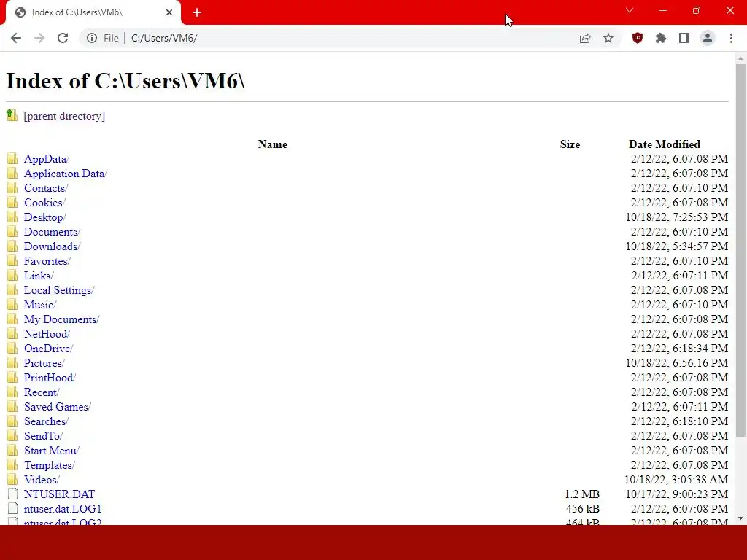Click the page's vertical scrollbar thumb

740,250
